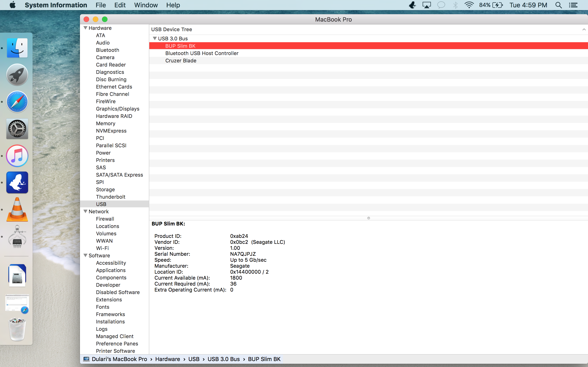Open System Information chip icon in Dock
This screenshot has width=588, height=367.
coord(17,237)
